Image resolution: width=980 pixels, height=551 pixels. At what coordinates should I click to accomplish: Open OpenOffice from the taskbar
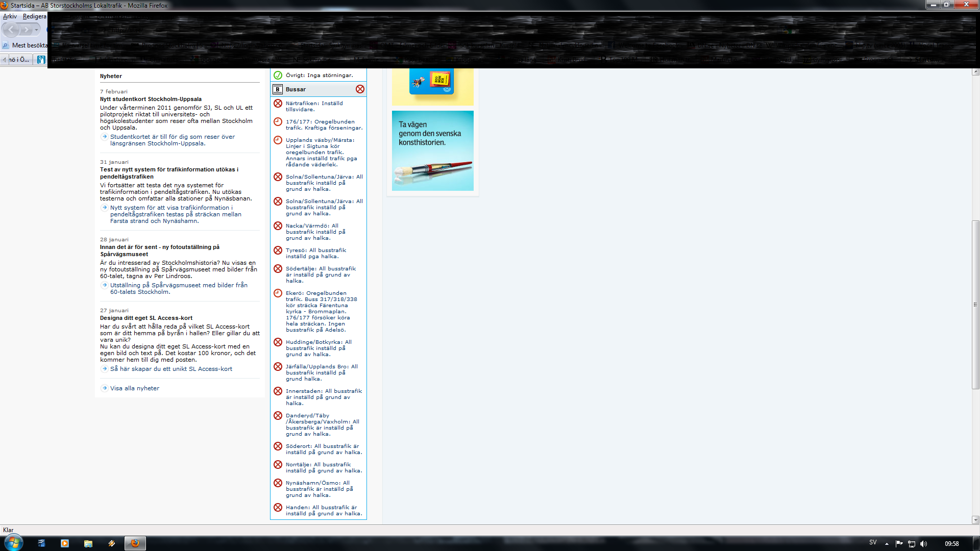point(41,543)
